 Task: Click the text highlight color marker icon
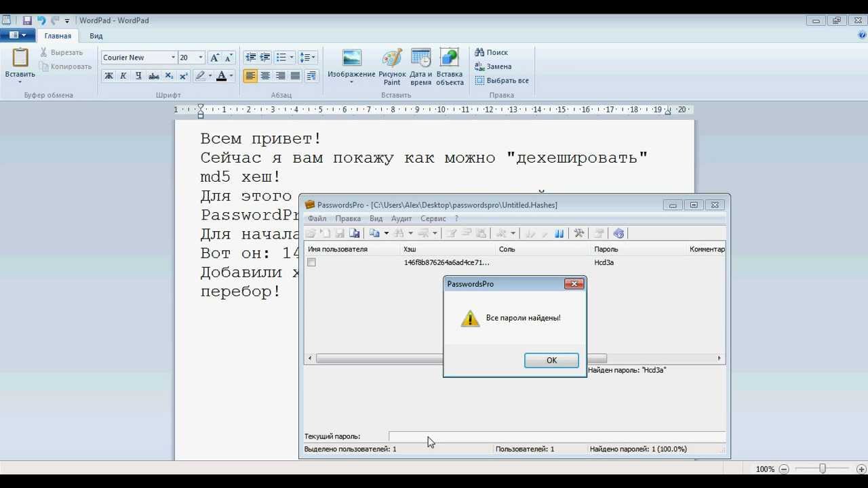coord(199,76)
